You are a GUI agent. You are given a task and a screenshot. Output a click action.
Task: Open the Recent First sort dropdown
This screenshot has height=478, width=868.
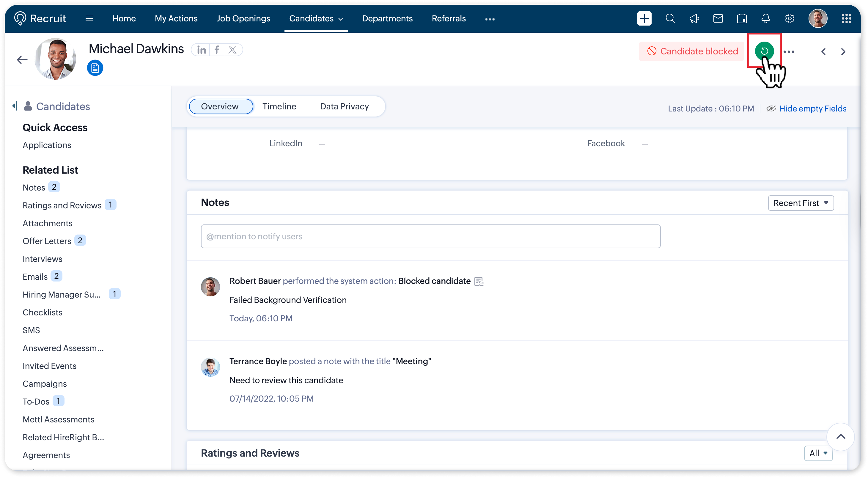point(801,203)
